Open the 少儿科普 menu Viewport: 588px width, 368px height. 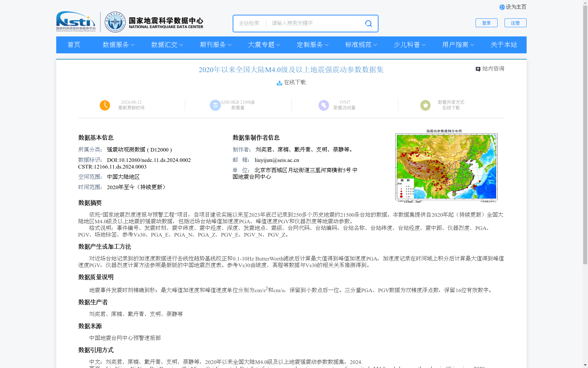(407, 45)
